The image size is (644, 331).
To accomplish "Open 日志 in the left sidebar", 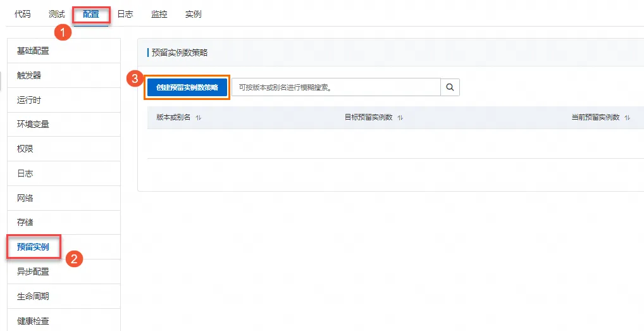I will tap(64, 173).
